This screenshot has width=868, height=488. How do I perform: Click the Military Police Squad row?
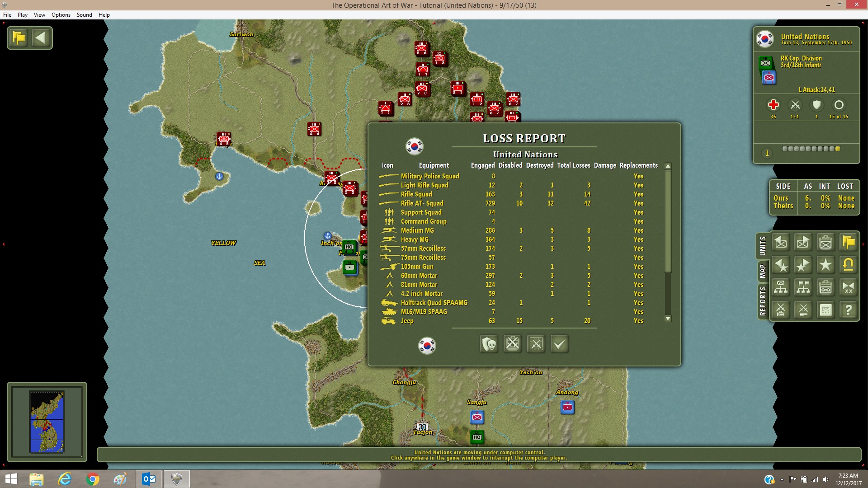coord(519,176)
